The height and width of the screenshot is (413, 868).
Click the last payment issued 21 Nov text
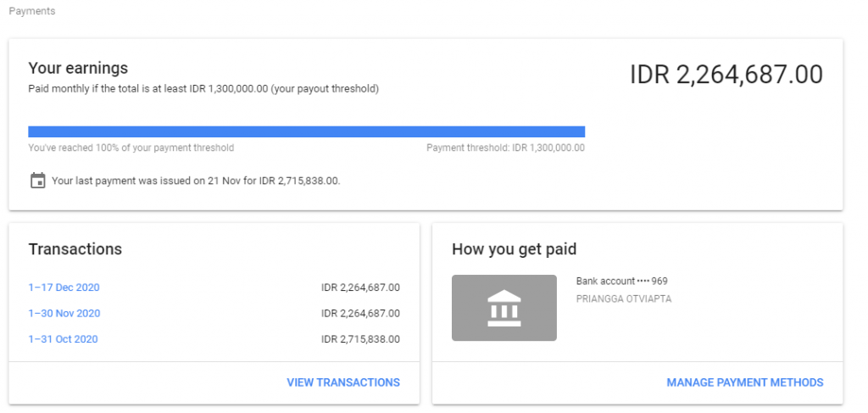(x=196, y=181)
